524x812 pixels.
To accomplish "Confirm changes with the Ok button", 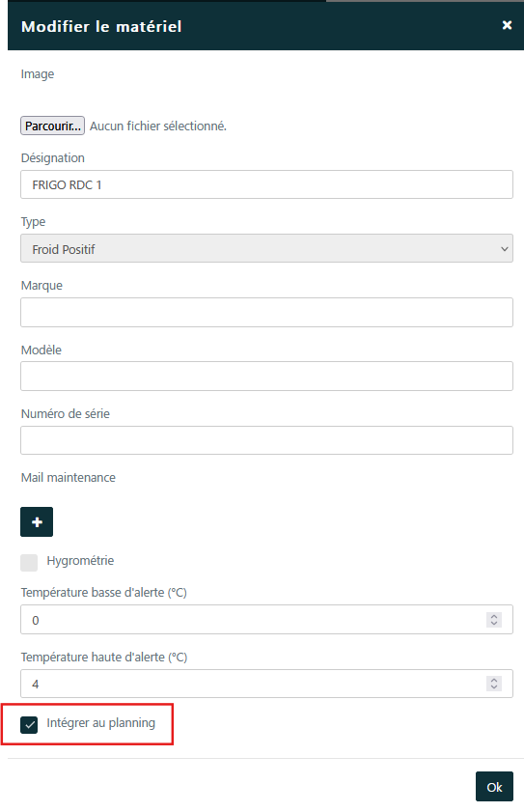I will click(x=494, y=787).
